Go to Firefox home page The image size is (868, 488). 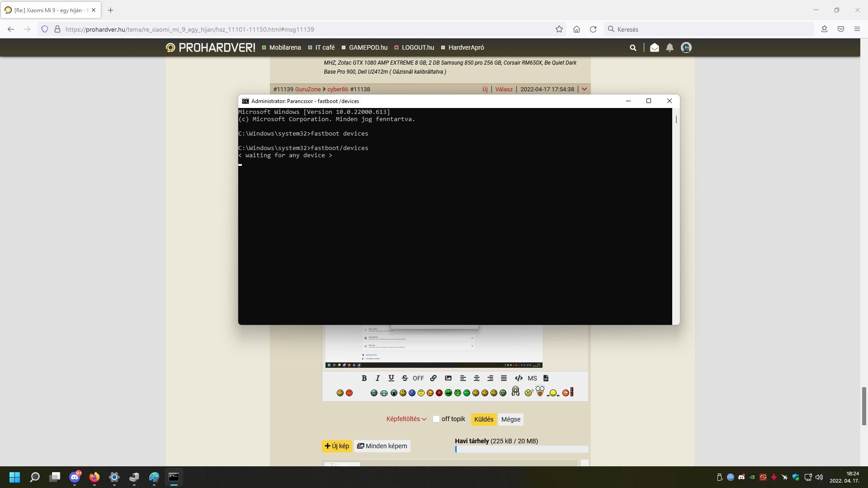tap(576, 29)
